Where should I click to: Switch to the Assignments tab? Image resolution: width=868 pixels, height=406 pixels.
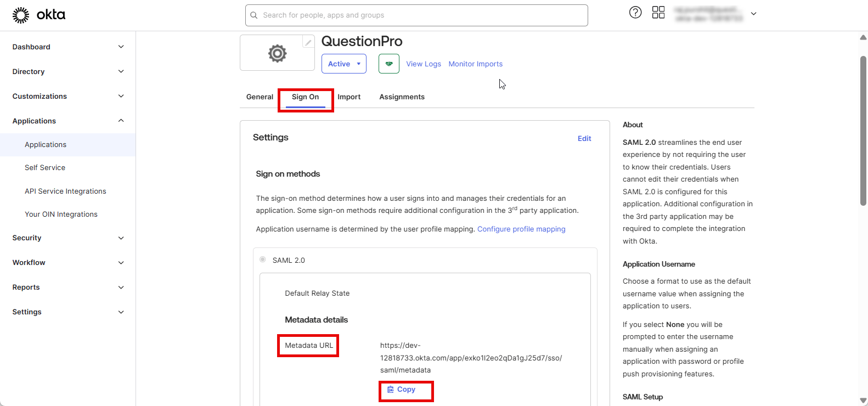coord(402,97)
